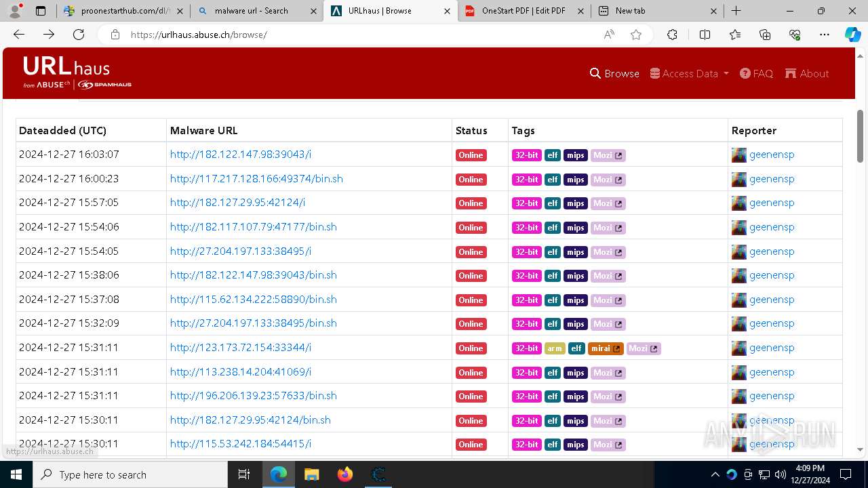Switch to the OneStart PDF tab

point(523,11)
